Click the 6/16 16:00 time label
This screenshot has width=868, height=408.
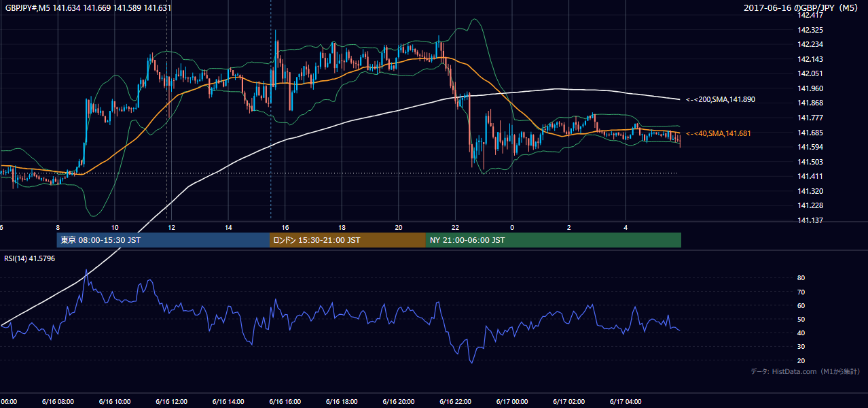(x=285, y=402)
